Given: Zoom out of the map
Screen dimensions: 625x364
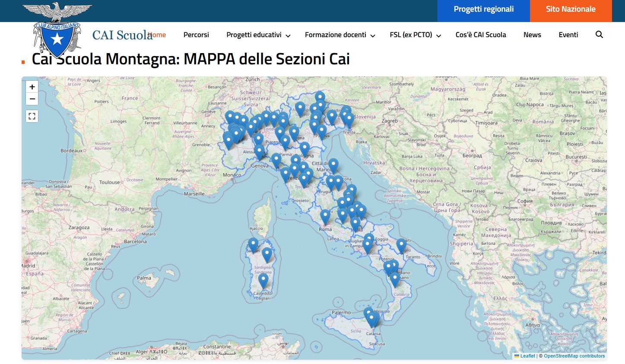Looking at the screenshot, I should pos(32,99).
